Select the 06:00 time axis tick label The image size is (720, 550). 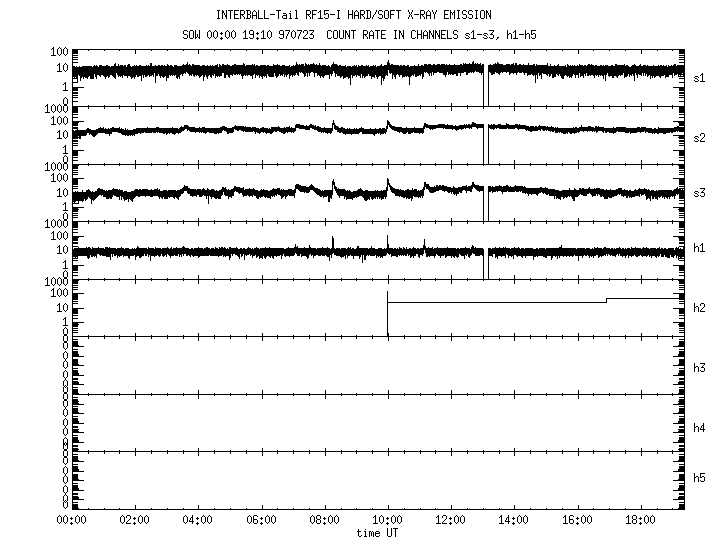(x=260, y=520)
